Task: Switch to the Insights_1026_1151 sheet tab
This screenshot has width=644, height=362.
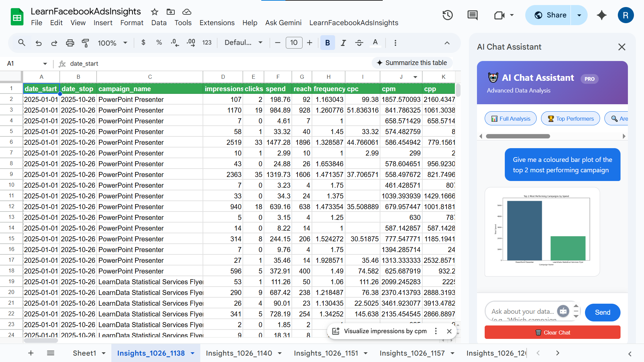Action: [326, 353]
